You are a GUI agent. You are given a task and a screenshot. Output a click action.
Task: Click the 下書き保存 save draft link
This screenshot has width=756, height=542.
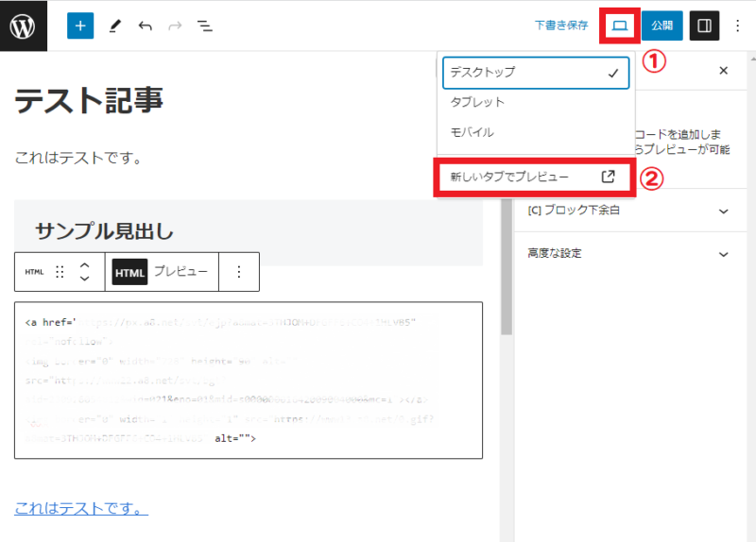pyautogui.click(x=561, y=25)
